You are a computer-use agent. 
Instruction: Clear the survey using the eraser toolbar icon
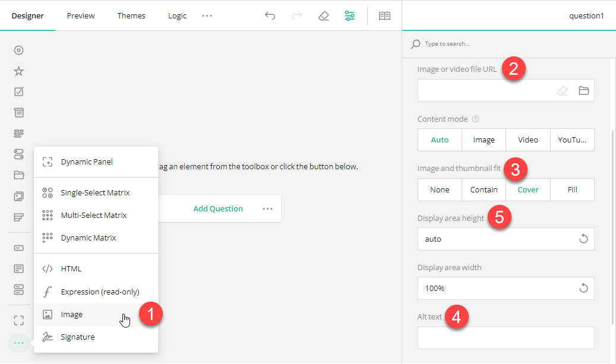click(323, 15)
